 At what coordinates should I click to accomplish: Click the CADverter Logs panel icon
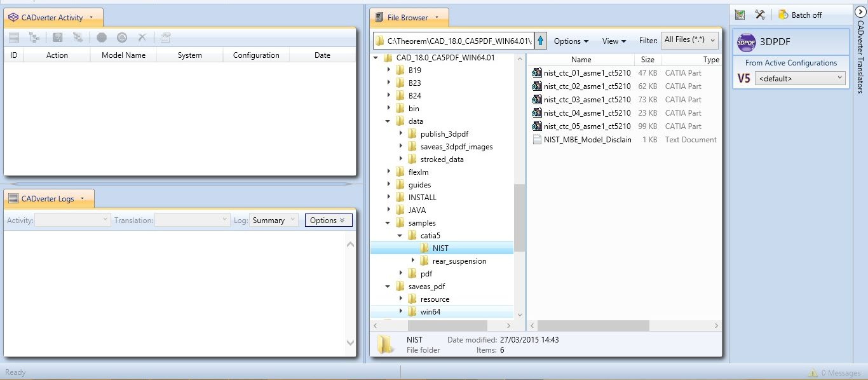(x=13, y=199)
